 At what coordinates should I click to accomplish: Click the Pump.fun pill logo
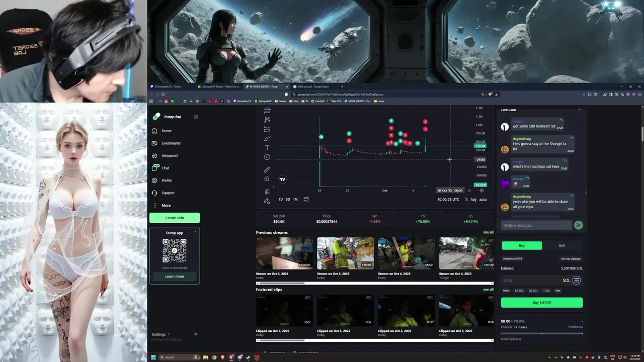156,117
